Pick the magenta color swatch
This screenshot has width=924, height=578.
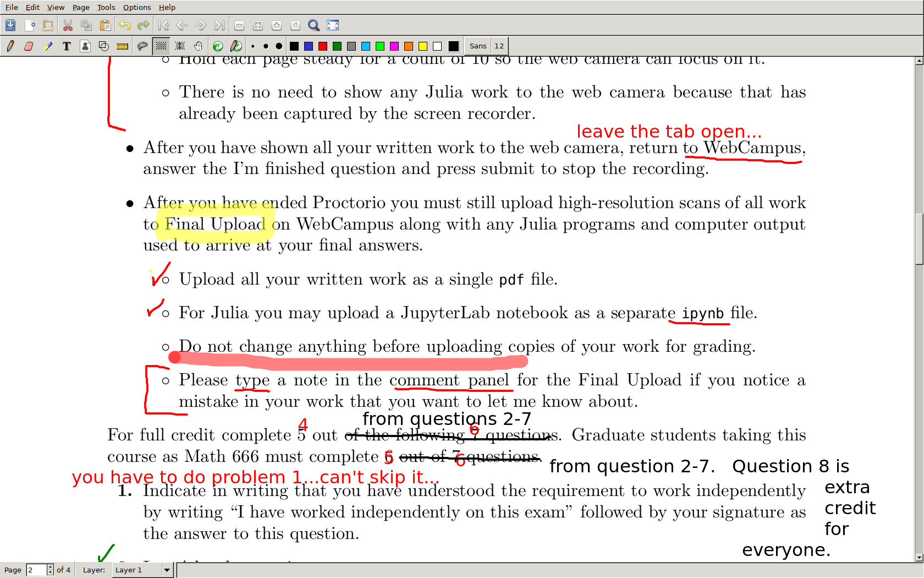coord(394,46)
